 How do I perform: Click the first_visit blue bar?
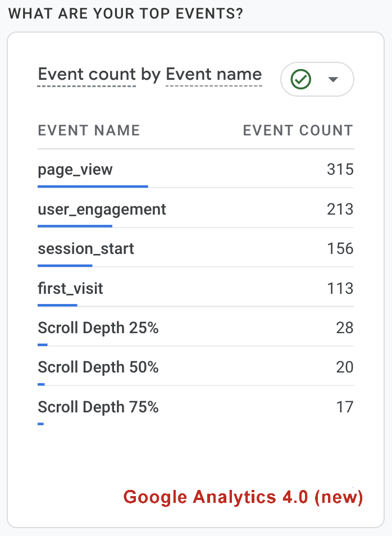(x=57, y=305)
